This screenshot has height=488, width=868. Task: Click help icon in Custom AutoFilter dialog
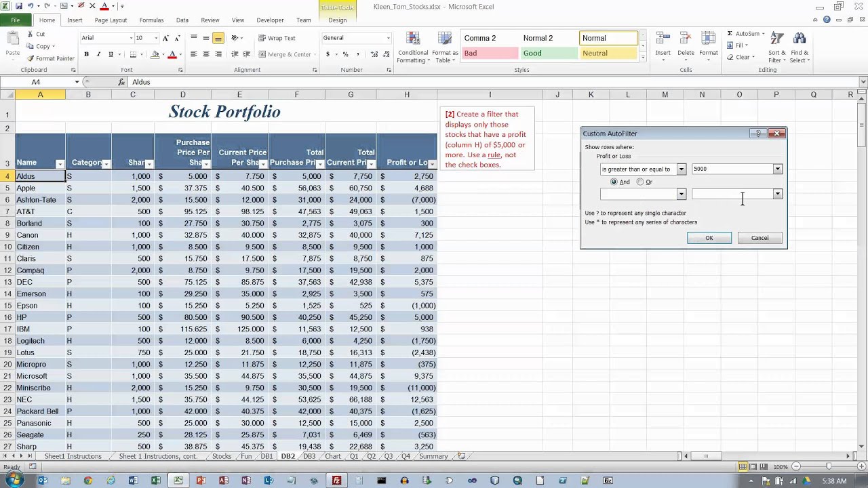click(x=758, y=134)
